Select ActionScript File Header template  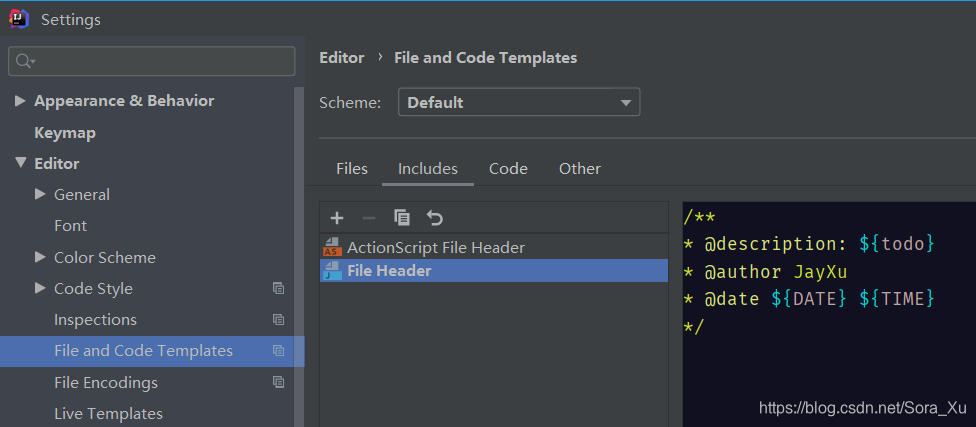click(494, 248)
